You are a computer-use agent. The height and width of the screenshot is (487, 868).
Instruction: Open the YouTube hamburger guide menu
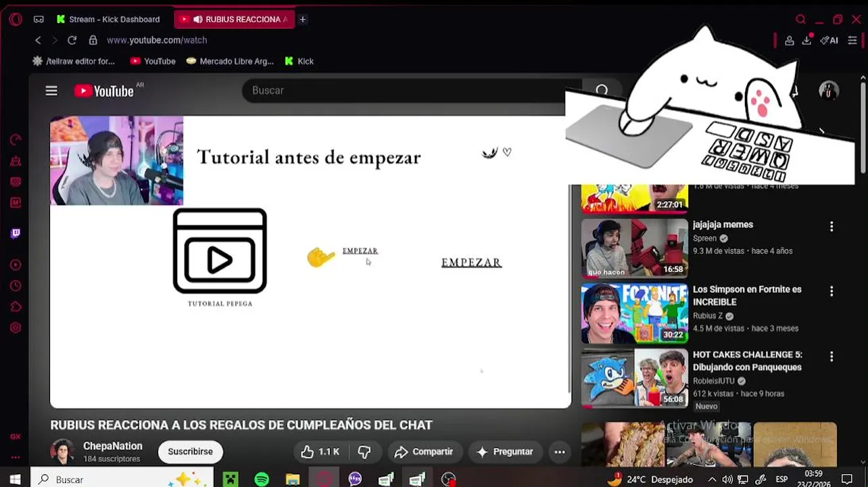coord(51,91)
